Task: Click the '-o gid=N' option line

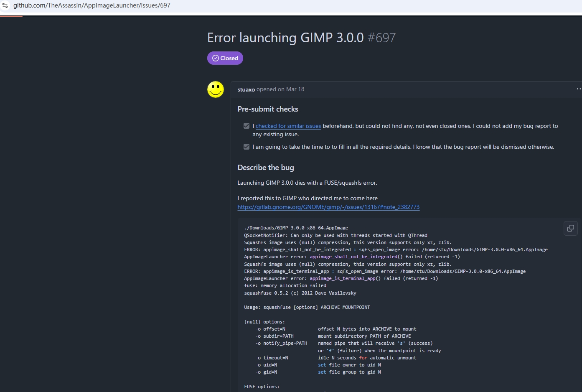Action: tap(318, 372)
